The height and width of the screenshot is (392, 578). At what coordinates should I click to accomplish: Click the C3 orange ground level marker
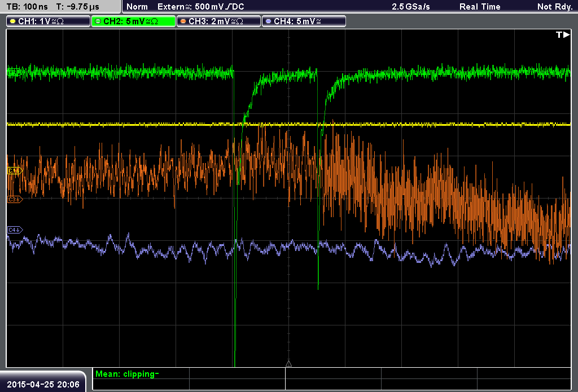click(x=15, y=199)
